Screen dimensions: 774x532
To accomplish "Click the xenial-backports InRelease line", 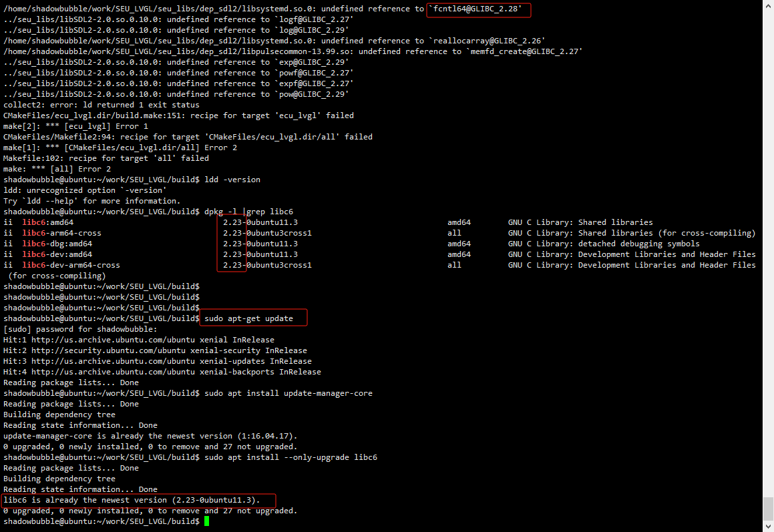I will [162, 372].
